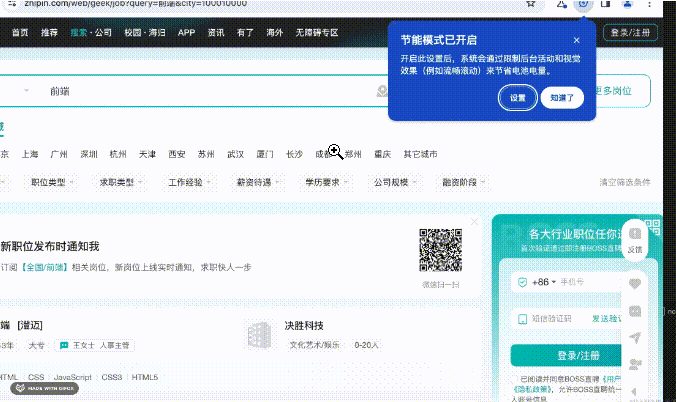Expand the 融资阶段 filter dropdown
Viewport: 676px width, 402px height.
coord(463,182)
